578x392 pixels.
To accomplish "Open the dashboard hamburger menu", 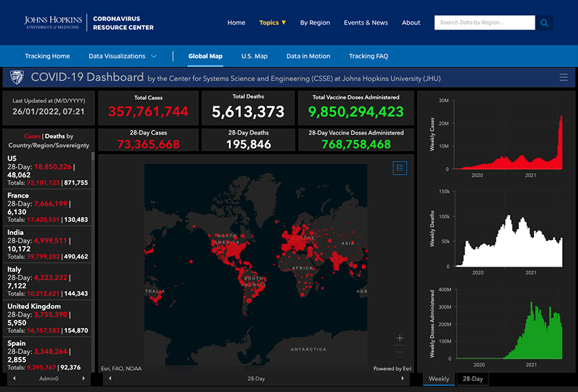I will coord(564,78).
